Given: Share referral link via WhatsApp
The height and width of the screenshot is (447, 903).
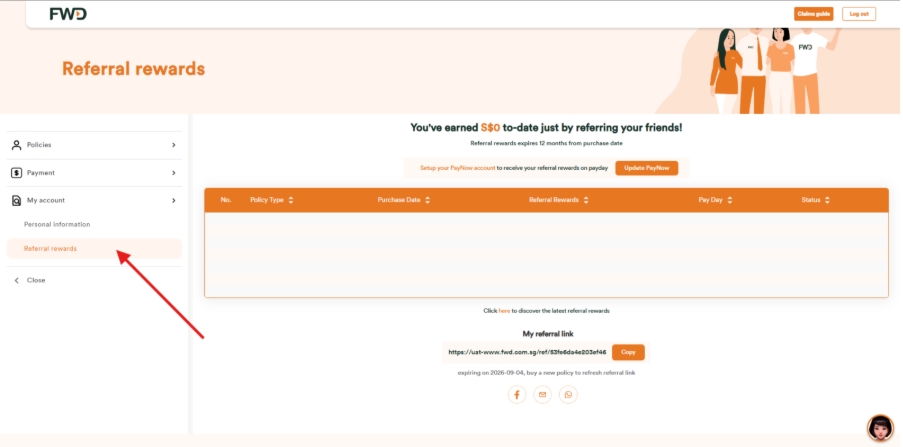Looking at the screenshot, I should tap(568, 395).
